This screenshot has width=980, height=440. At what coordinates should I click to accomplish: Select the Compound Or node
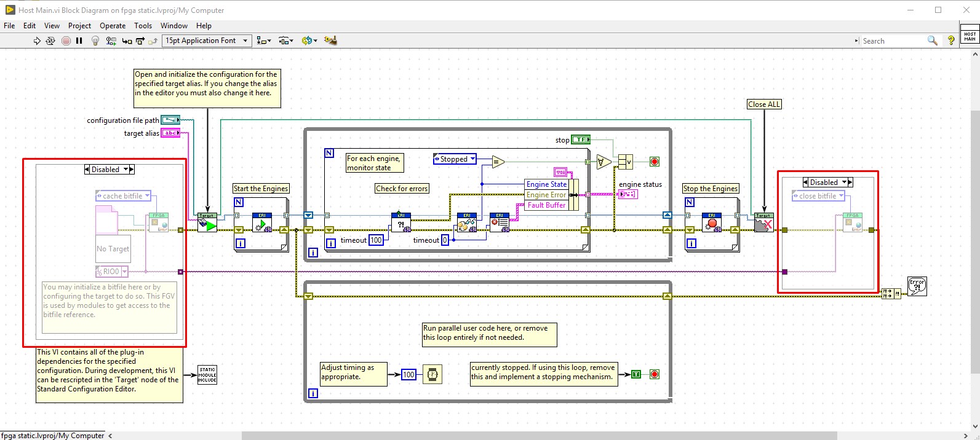click(625, 162)
